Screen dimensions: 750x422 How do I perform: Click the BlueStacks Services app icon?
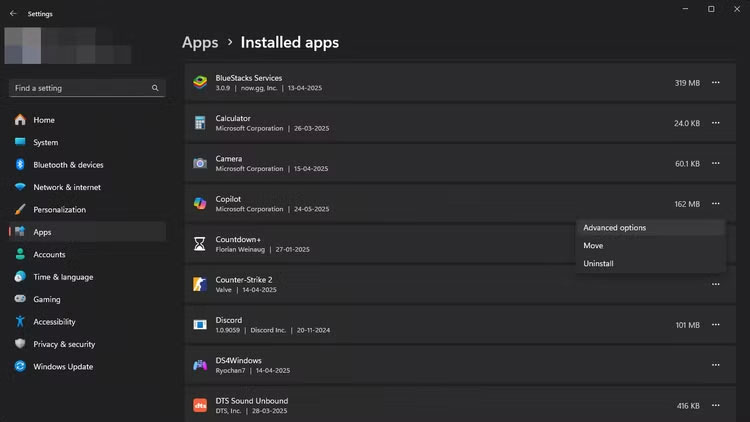tap(200, 82)
